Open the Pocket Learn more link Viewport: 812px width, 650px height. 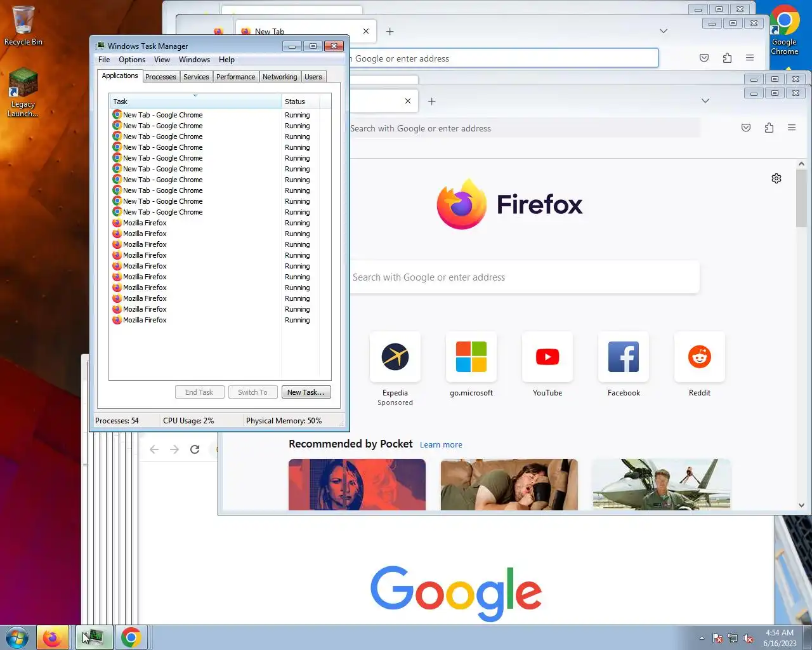point(441,445)
